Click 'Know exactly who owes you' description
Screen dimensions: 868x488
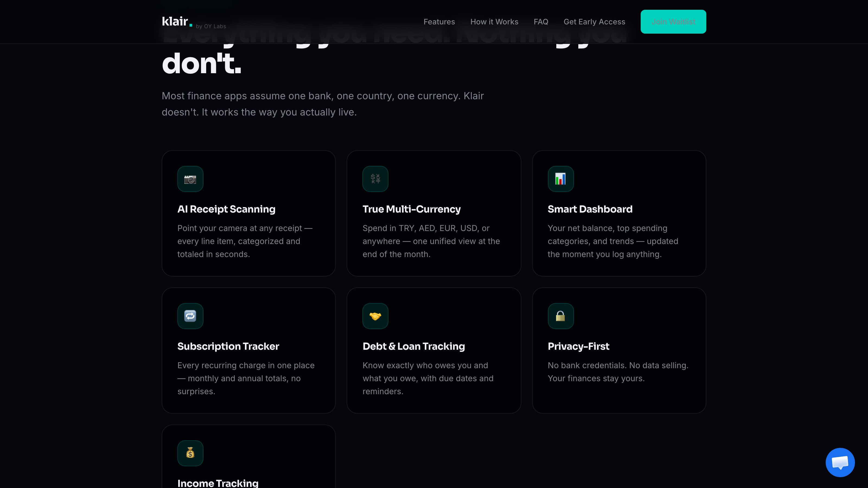[428, 378]
